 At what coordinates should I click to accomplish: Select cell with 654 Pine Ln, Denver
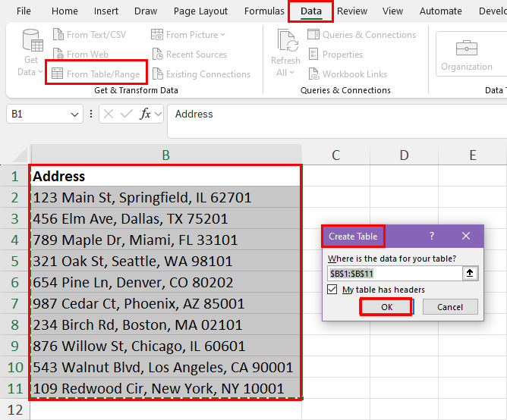[166, 282]
